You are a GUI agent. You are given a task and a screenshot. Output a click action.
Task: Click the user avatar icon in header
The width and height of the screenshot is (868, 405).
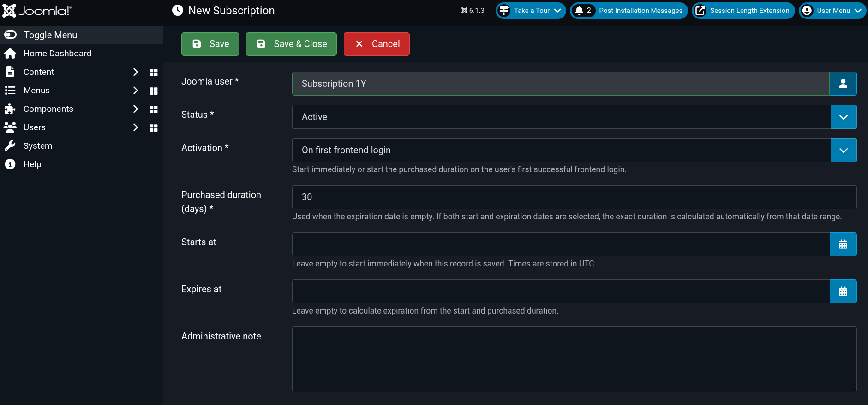click(x=807, y=11)
